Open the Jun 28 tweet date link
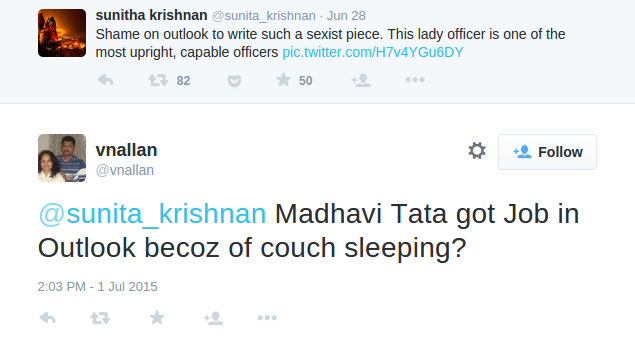 tap(346, 16)
